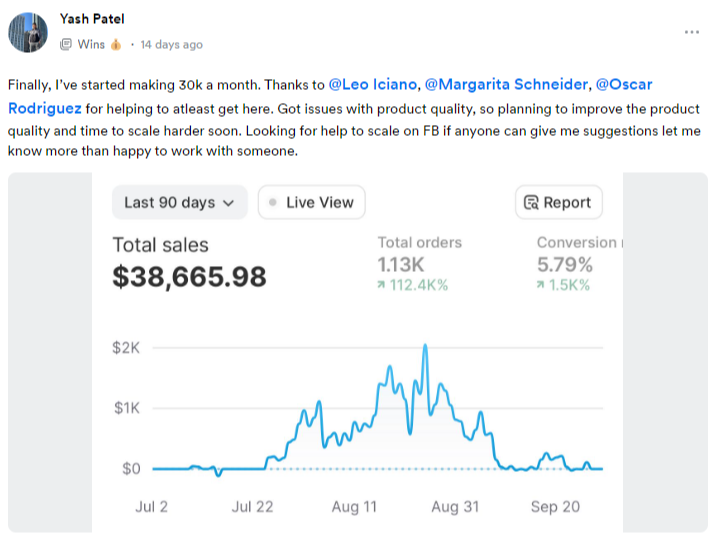Click the chevron in date range selector
This screenshot has width=718, height=539.
pyautogui.click(x=229, y=203)
